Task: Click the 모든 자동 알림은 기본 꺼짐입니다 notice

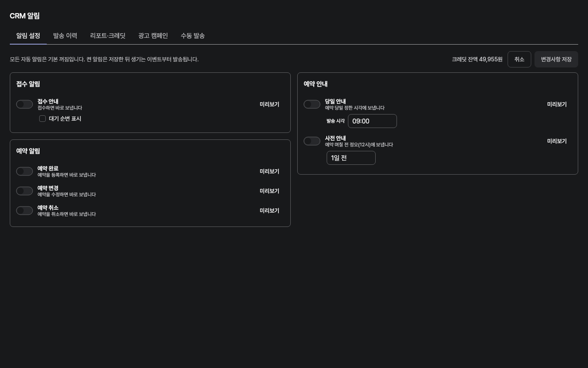Action: click(x=104, y=59)
